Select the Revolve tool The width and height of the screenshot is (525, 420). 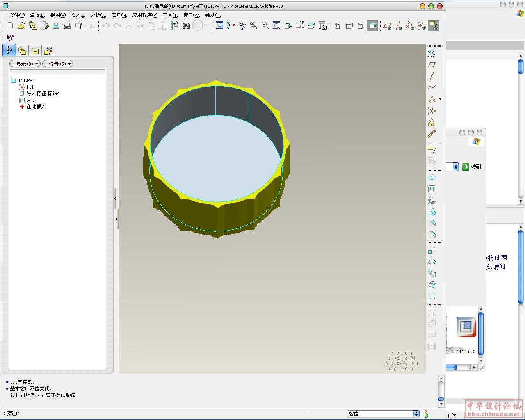[x=431, y=262]
